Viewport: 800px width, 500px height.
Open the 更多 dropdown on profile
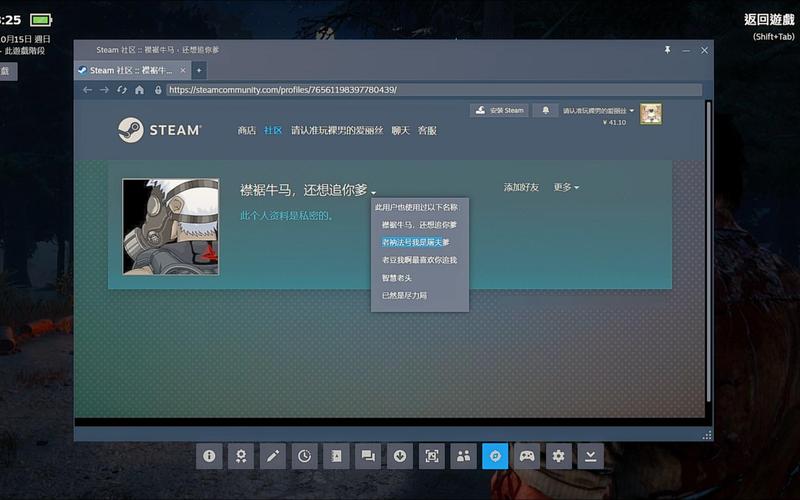(x=566, y=187)
